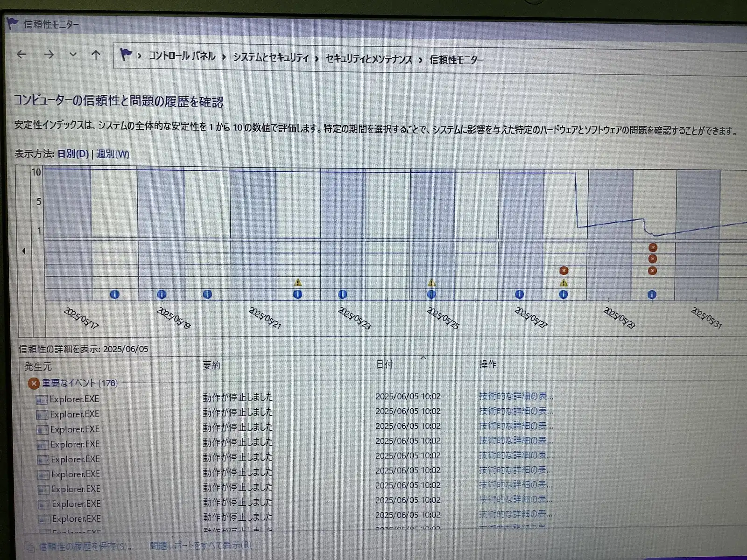The height and width of the screenshot is (560, 747).
Task: Open the セキュリティとメンテナンス breadcrumb
Action: tap(369, 59)
